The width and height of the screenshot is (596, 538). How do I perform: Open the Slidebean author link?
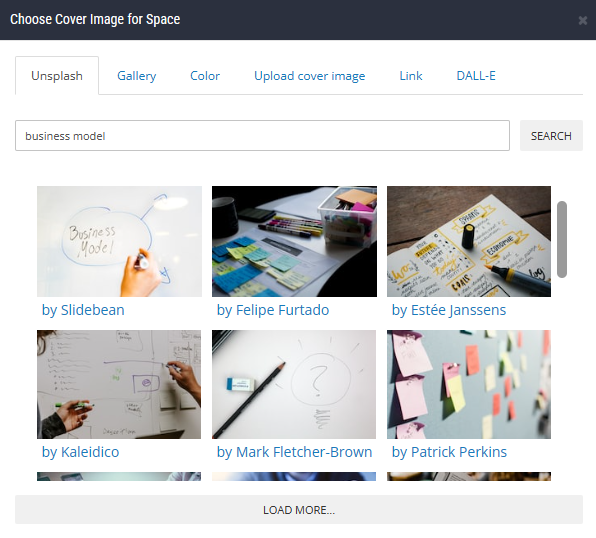click(83, 310)
